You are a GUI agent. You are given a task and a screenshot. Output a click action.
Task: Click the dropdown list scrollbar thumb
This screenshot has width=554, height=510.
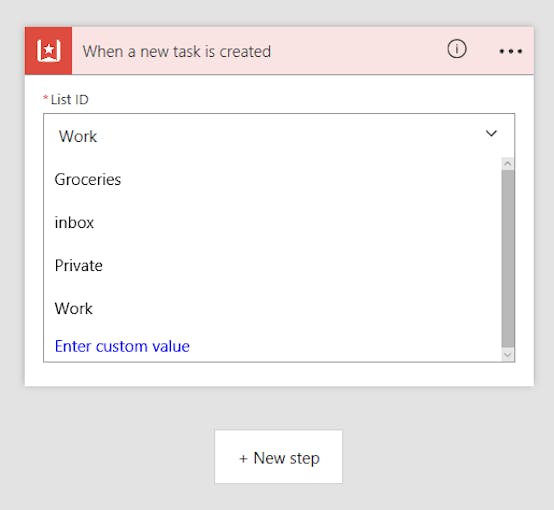coord(508,259)
